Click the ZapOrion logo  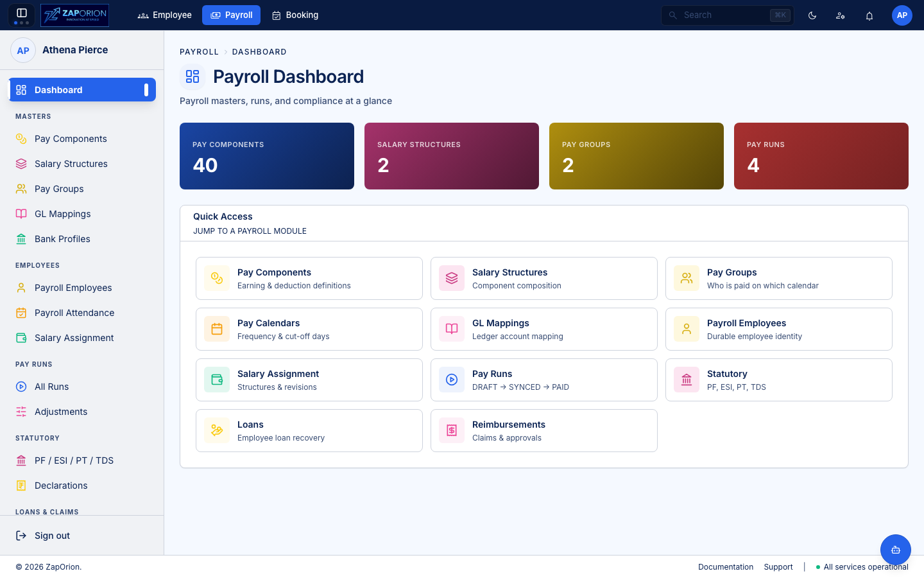tap(74, 15)
